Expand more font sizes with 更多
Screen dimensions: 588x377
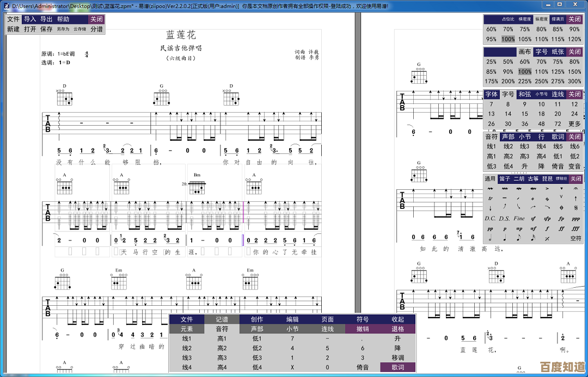[574, 123]
